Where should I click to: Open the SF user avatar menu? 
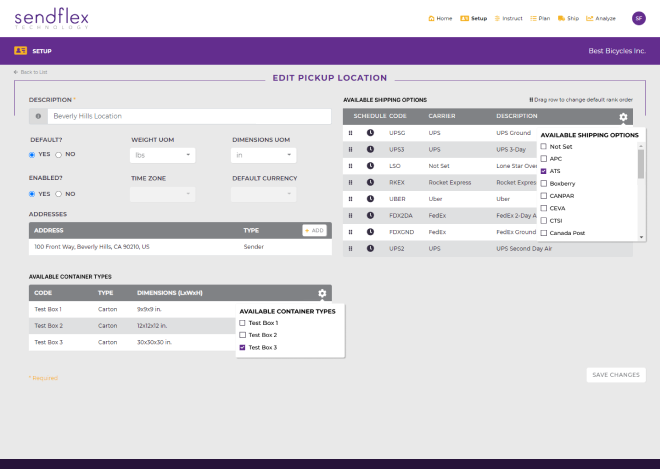[x=638, y=18]
